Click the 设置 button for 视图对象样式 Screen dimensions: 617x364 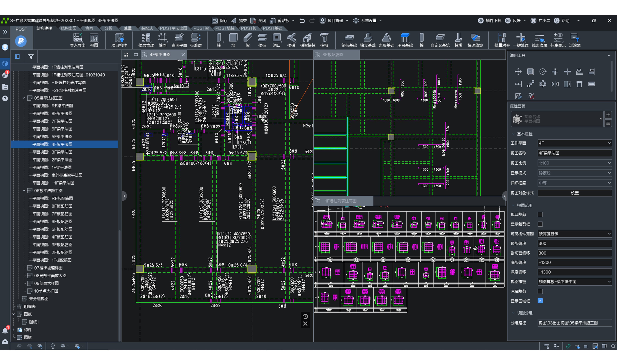(x=574, y=193)
